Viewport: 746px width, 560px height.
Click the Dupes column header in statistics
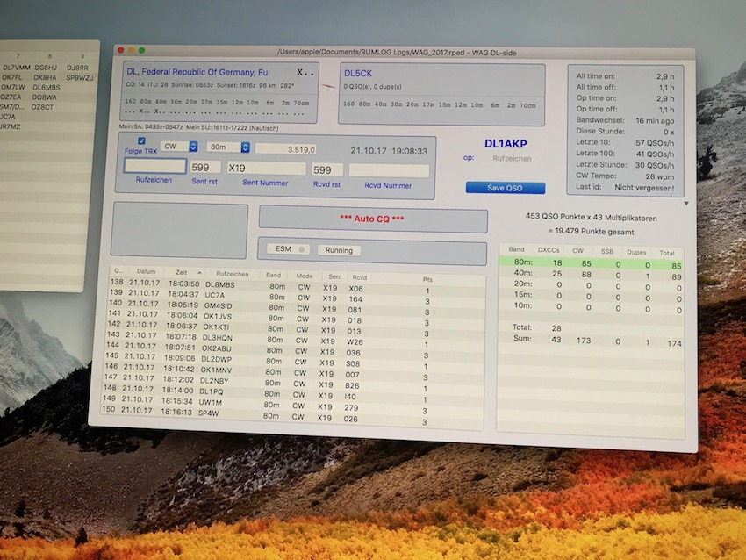coord(636,252)
